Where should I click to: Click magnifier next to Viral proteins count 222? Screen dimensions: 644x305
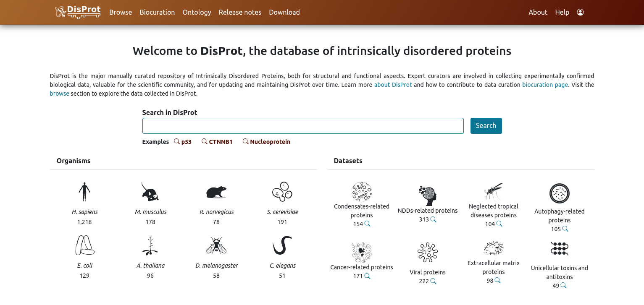click(x=434, y=281)
